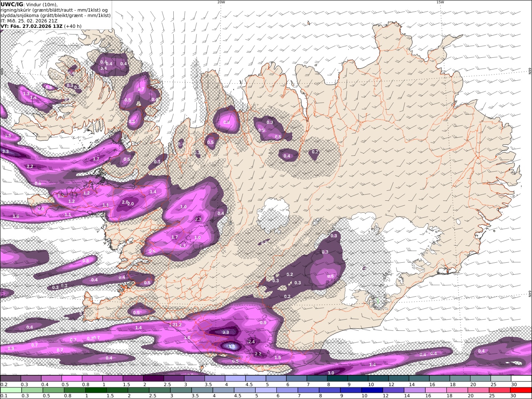
Task: Click the '1.21.2' overlapping value label
Action: click(176, 324)
